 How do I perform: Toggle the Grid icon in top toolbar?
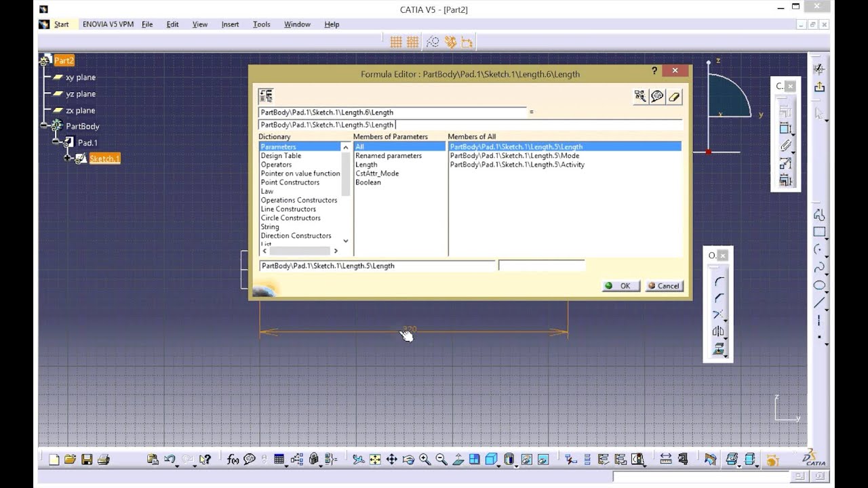396,42
